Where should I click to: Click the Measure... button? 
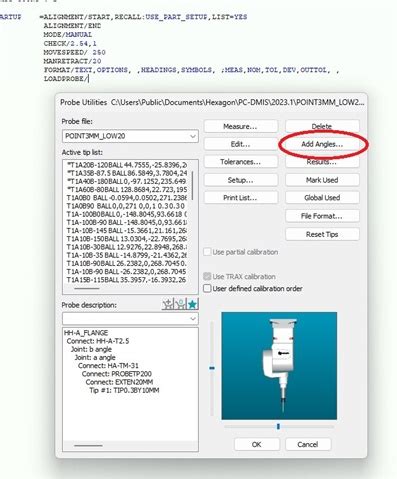[x=240, y=126]
